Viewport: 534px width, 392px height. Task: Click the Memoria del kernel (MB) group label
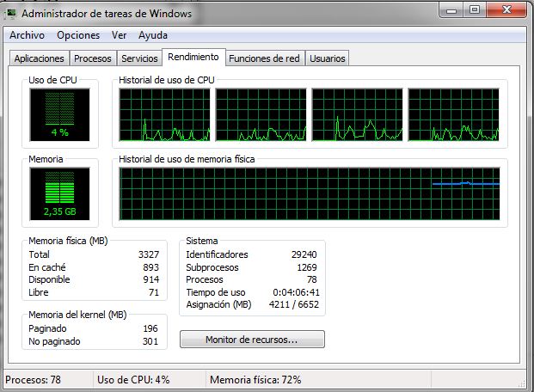(77, 315)
